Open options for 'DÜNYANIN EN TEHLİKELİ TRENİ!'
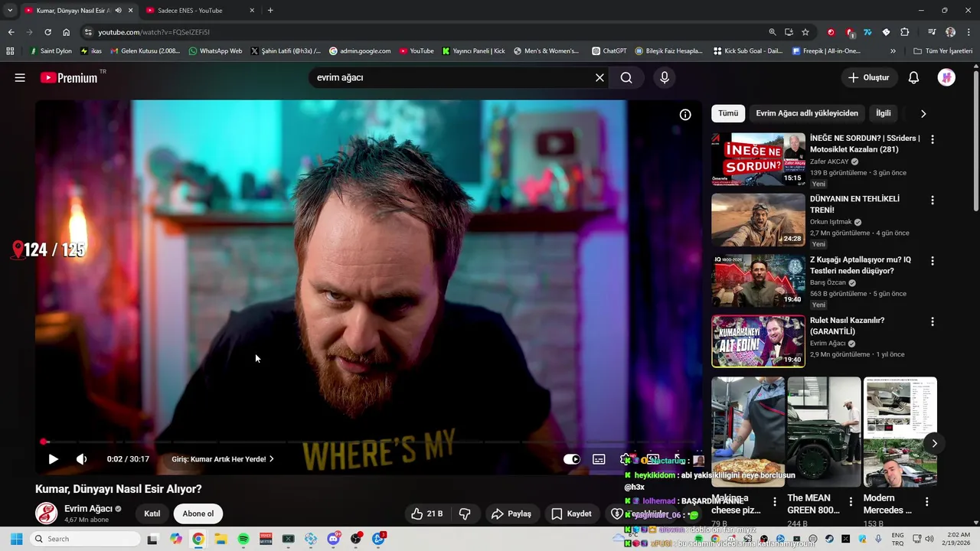This screenshot has width=980, height=551. pyautogui.click(x=933, y=200)
